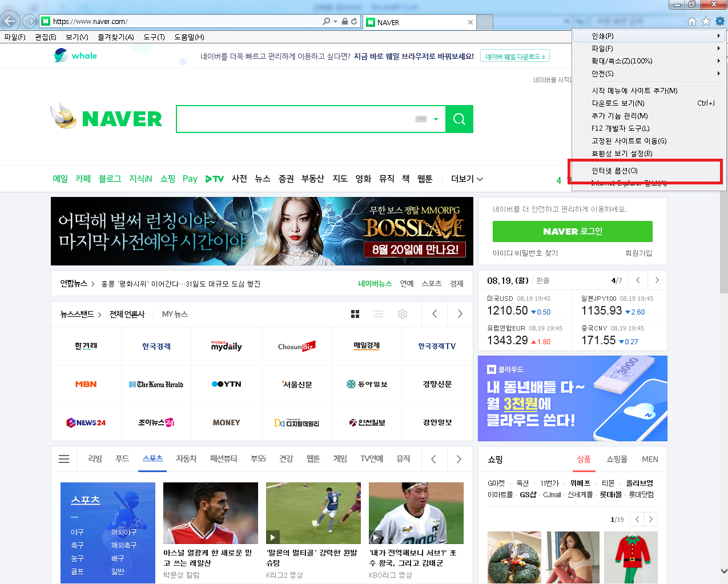Image resolution: width=728 pixels, height=584 pixels.
Task: Open the 지식iN navigation link
Action: pos(140,179)
